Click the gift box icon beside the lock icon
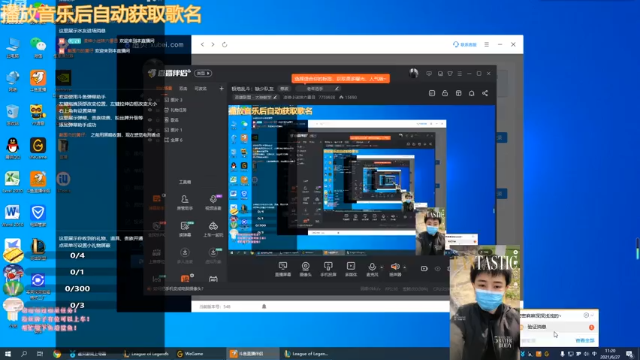This screenshot has width=640, height=360. [x=458, y=93]
